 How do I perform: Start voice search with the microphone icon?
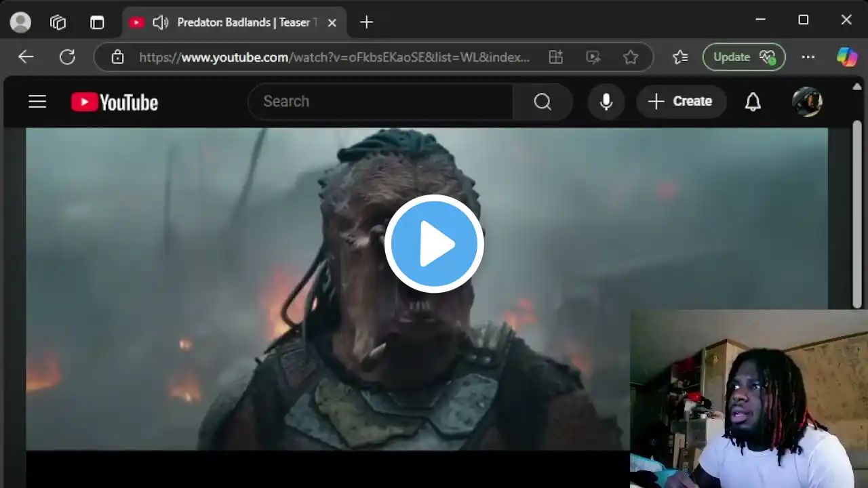pos(606,102)
